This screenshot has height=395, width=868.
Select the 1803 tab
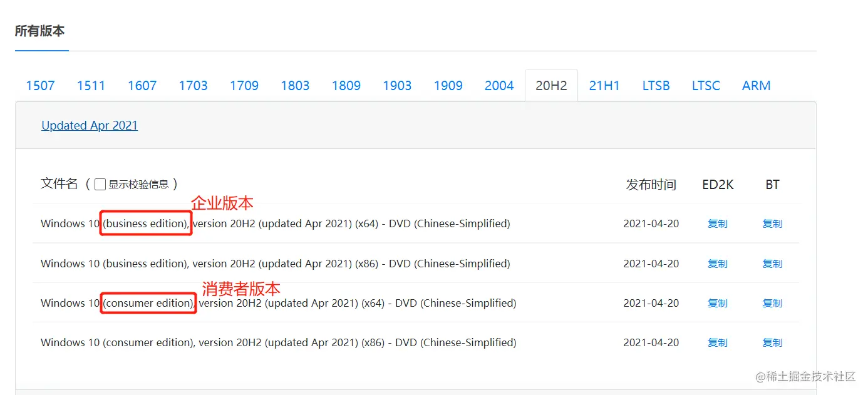point(295,86)
